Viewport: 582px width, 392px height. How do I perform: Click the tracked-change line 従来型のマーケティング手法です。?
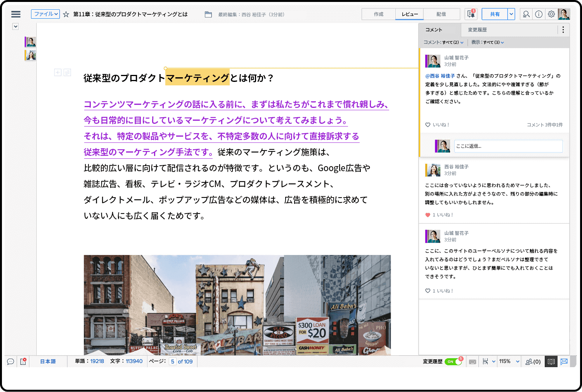point(148,152)
